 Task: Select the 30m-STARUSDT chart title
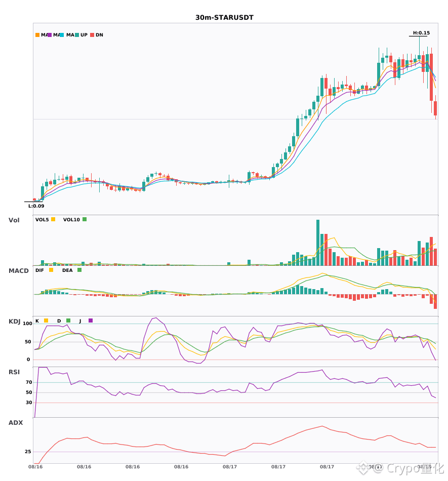coord(224,18)
